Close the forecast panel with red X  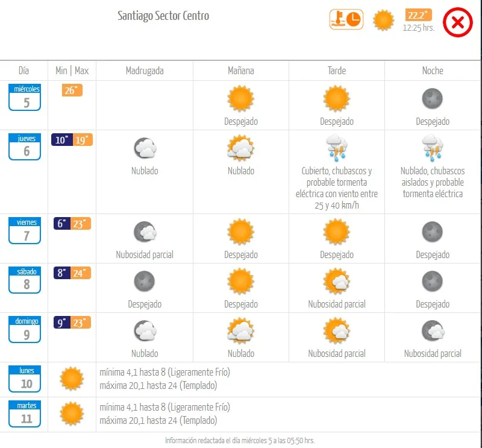click(457, 23)
